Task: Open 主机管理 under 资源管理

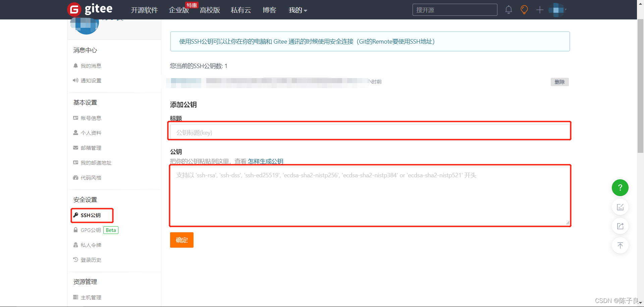Action: pos(91,297)
